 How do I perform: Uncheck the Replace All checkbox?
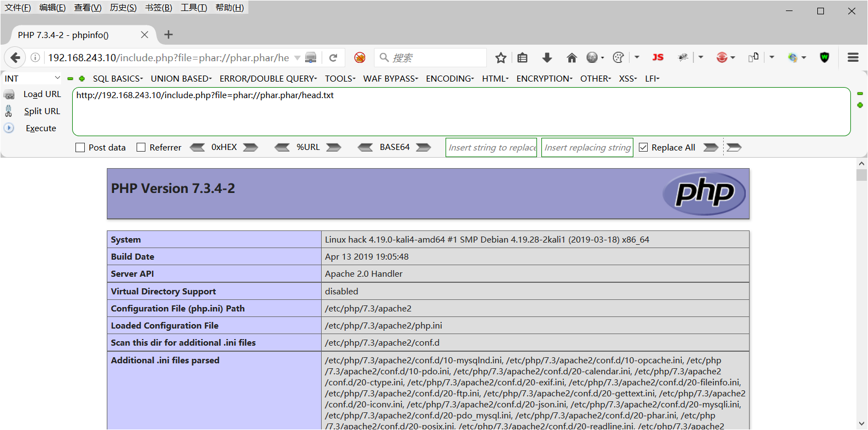643,147
